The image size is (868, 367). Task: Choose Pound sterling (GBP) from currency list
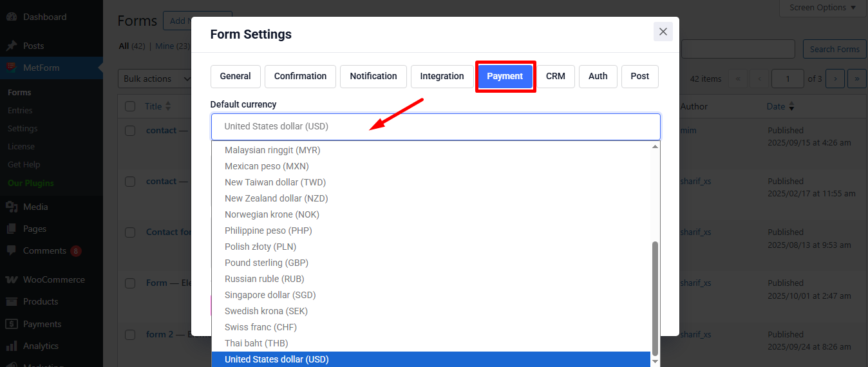(266, 263)
